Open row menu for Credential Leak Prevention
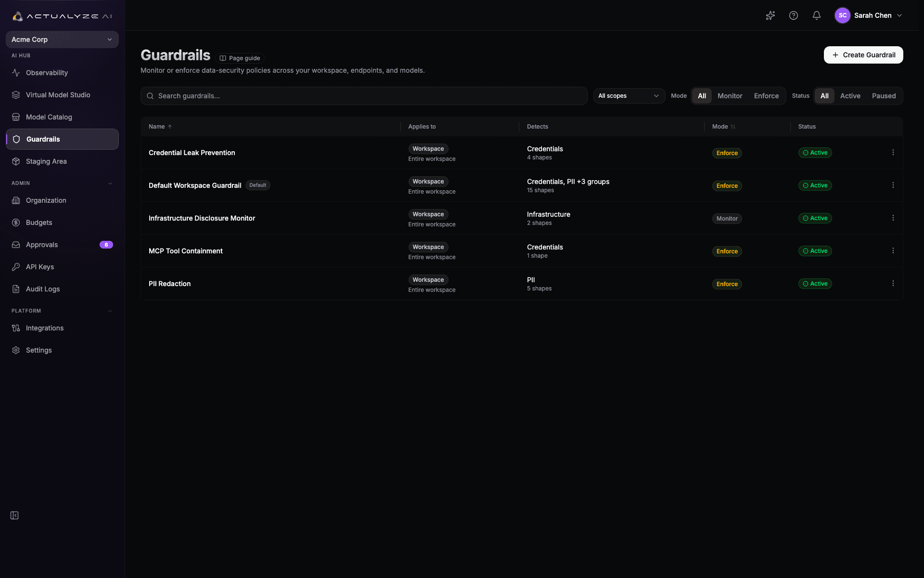This screenshot has height=578, width=924. point(893,153)
